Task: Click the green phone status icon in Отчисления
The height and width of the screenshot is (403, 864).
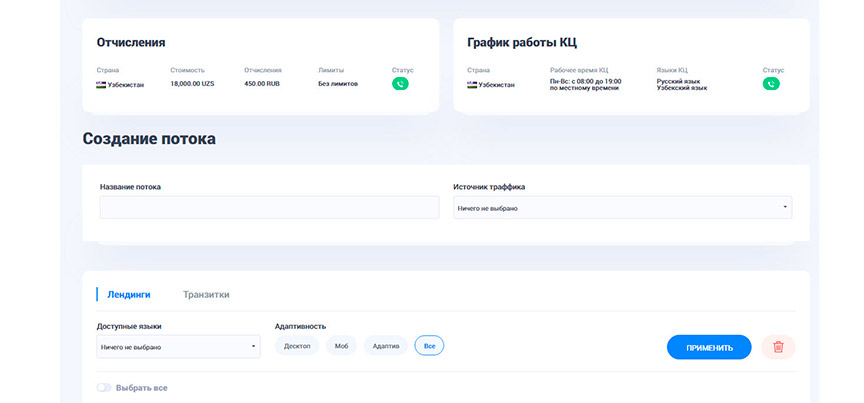Action: click(x=400, y=84)
